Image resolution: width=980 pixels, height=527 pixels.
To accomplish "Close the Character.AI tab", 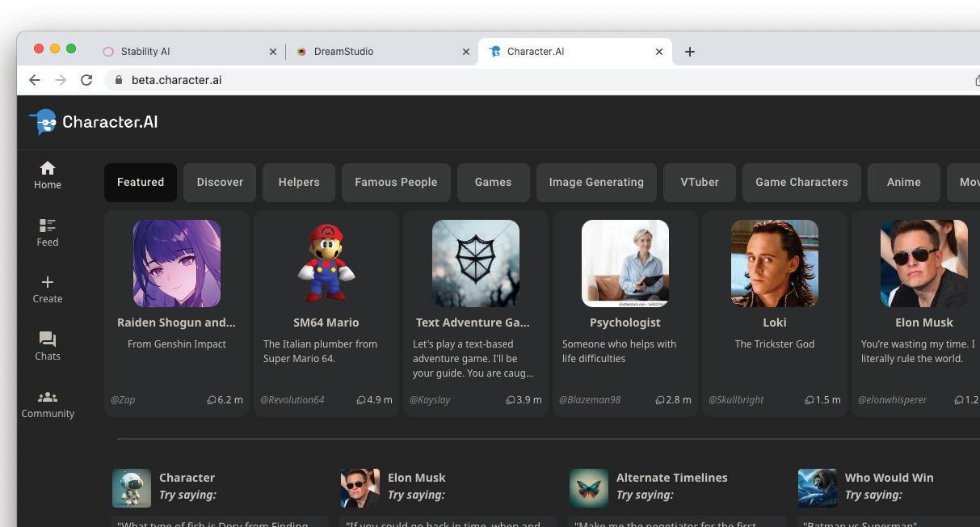I will (x=659, y=52).
